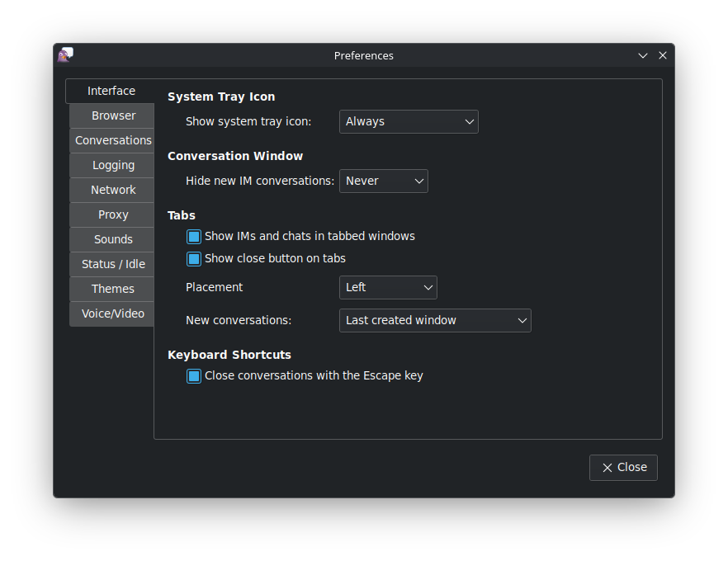
Task: Open the tab Placement dropdown
Action: (388, 287)
